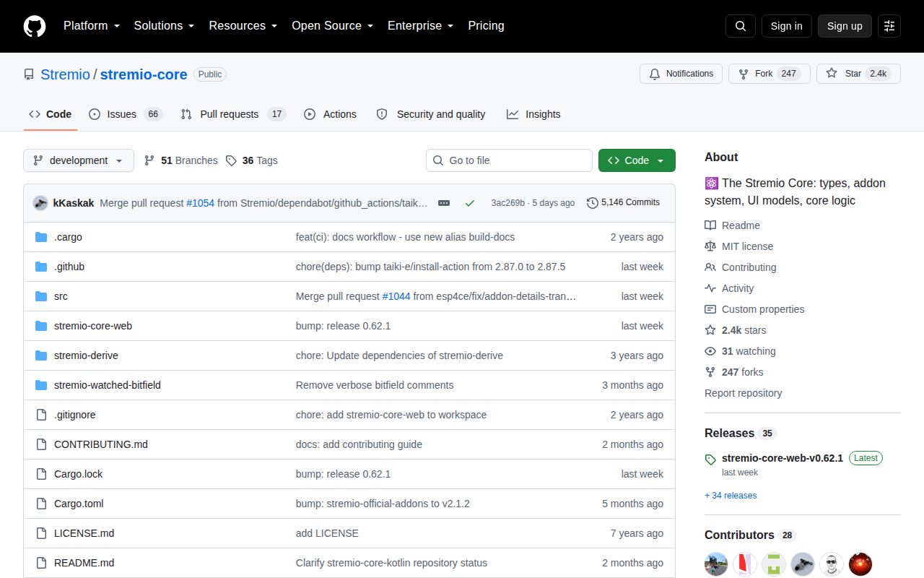
Task: Open the first contributor avatar
Action: pos(716,564)
